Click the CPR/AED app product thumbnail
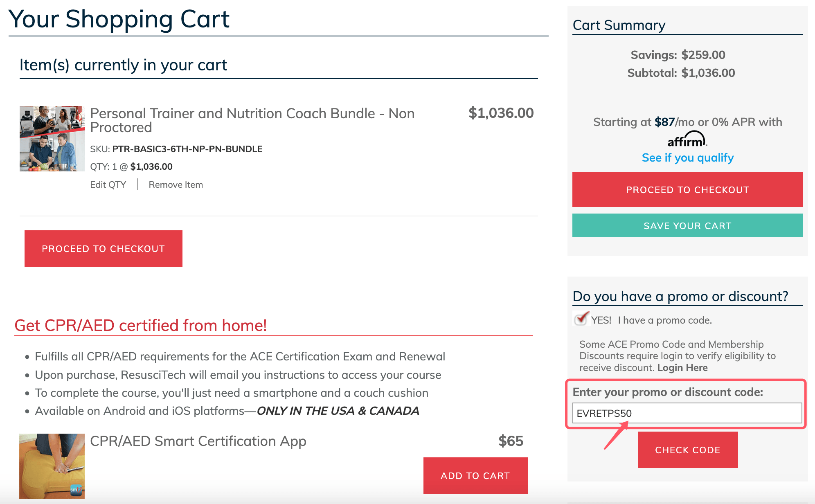This screenshot has width=815, height=504. tap(52, 466)
